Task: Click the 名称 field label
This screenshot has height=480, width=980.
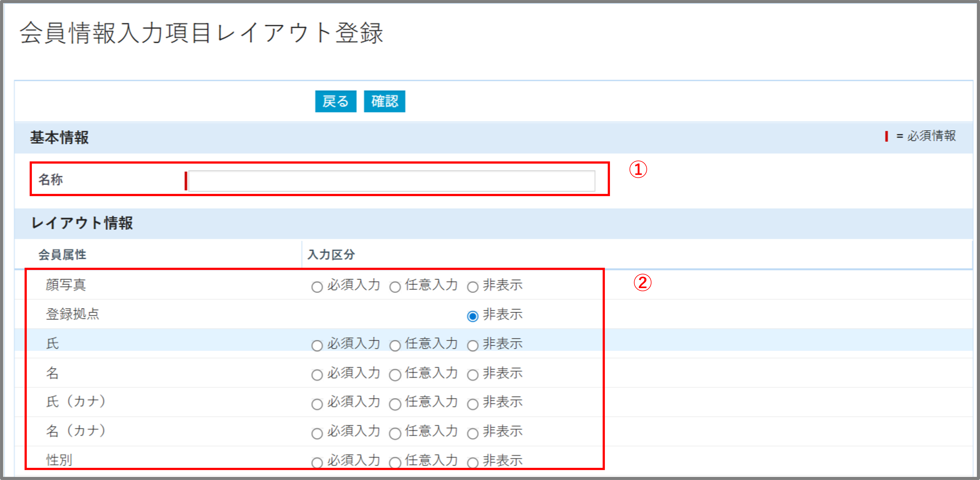Action: [51, 179]
